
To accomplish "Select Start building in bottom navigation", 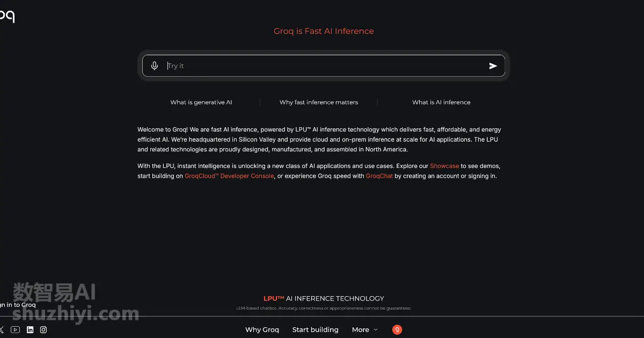I will coord(315,330).
